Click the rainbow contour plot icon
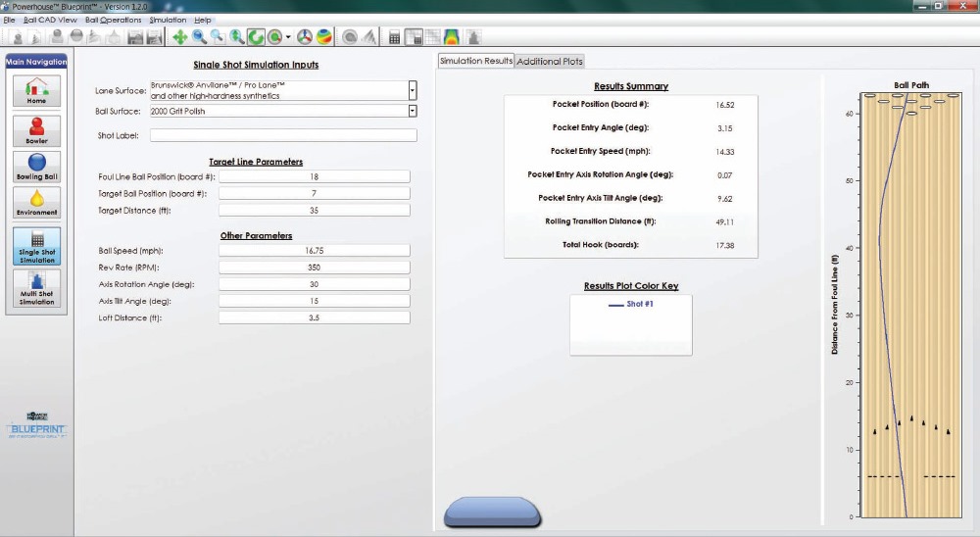980x537 pixels. (452, 37)
